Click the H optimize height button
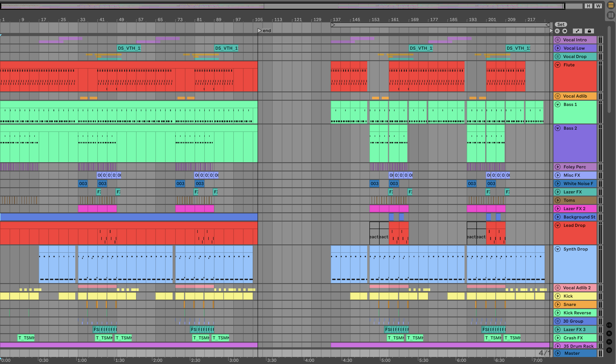This screenshot has height=364, width=616. pyautogui.click(x=588, y=6)
